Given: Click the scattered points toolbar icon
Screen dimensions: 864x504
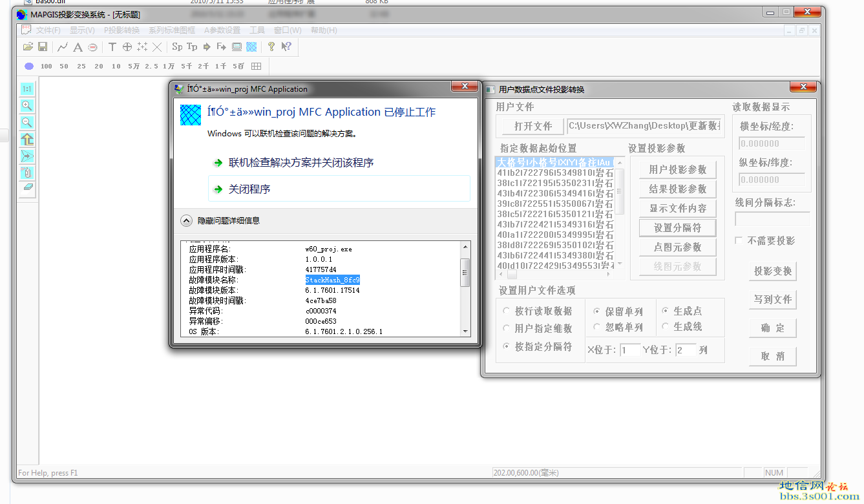Looking at the screenshot, I should (142, 47).
